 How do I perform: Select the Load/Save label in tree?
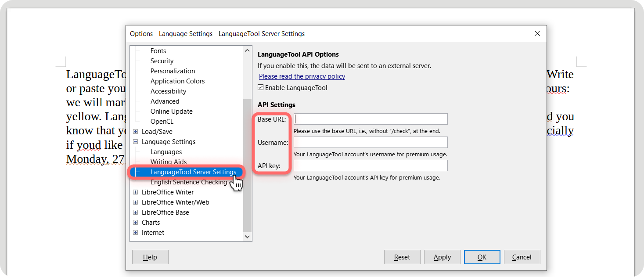[157, 132]
